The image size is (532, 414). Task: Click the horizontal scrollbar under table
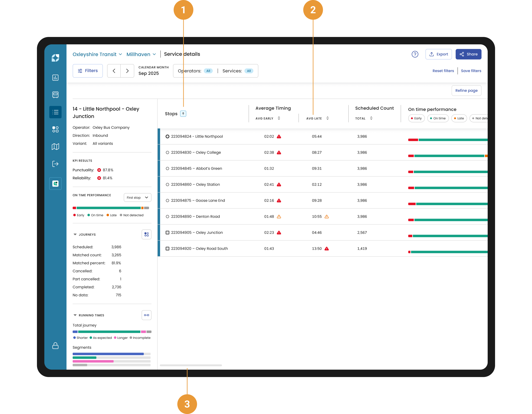(x=191, y=365)
